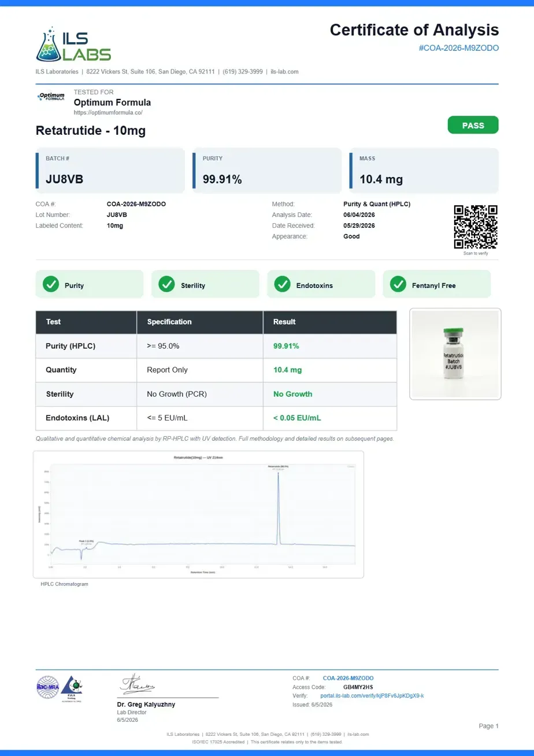Open the portal.ils-lab.com verify link
Image resolution: width=534 pixels, height=756 pixels.
[372, 696]
